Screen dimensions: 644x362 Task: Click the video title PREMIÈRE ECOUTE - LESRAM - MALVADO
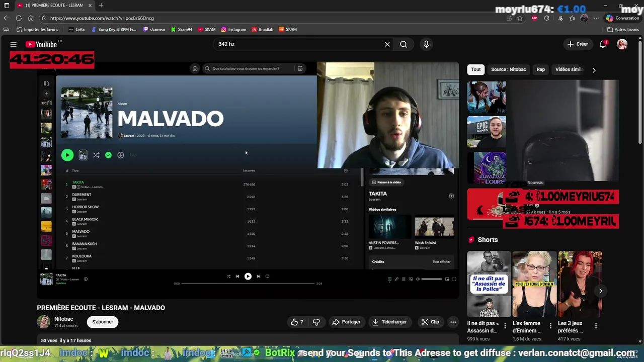coord(101,308)
